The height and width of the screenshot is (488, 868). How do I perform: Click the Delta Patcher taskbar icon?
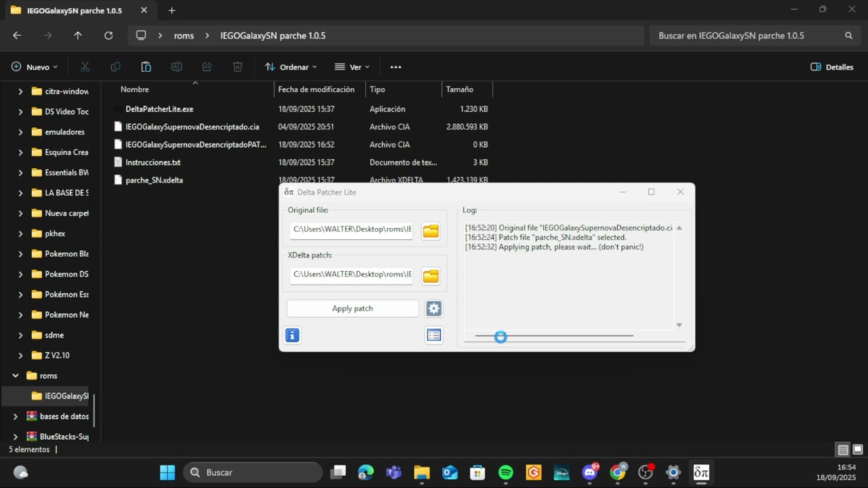[701, 472]
